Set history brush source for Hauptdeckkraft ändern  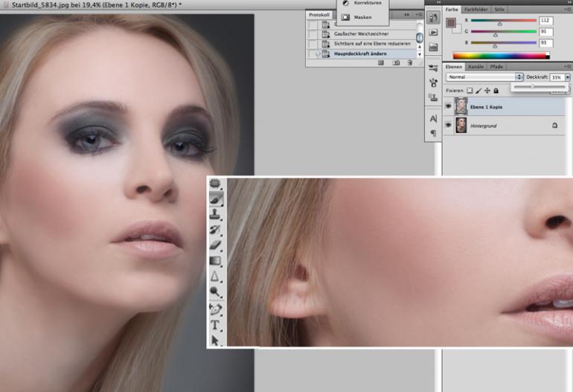313,54
